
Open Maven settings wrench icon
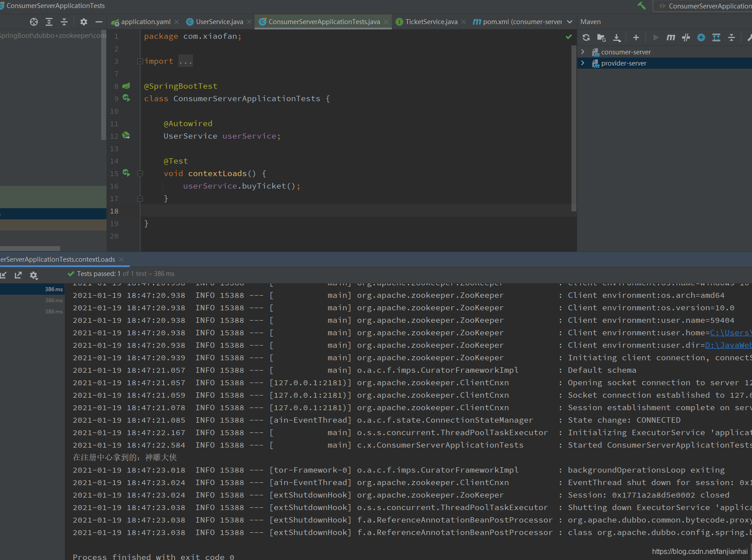click(749, 37)
